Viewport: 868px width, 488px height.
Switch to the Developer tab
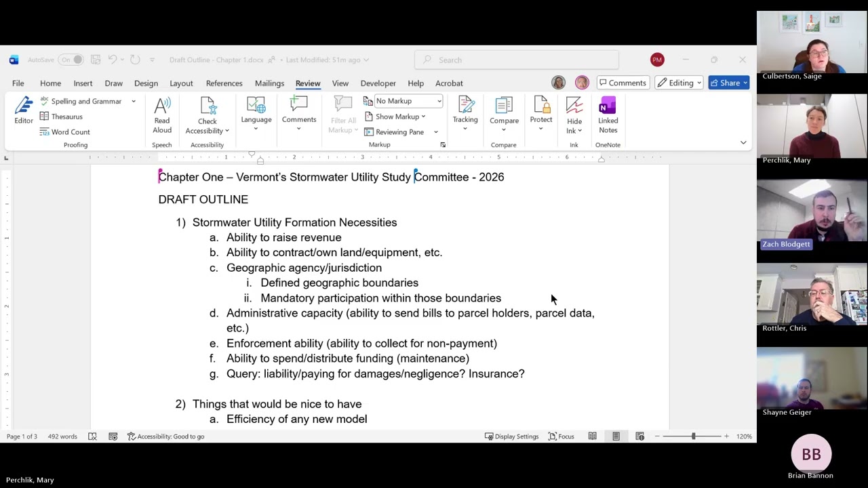click(378, 83)
